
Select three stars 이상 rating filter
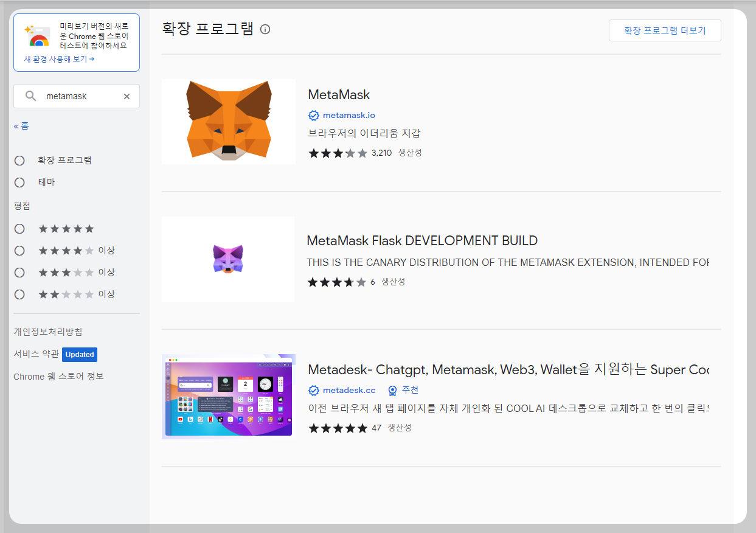click(19, 273)
